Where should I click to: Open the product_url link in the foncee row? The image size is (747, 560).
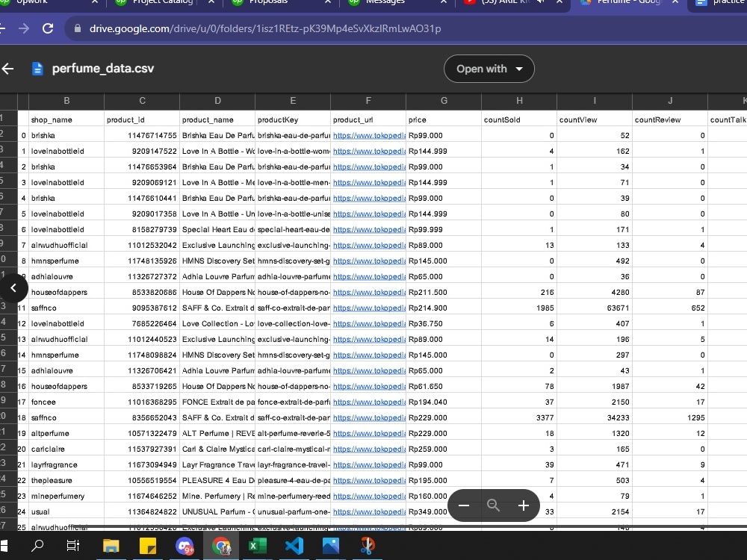(369, 402)
